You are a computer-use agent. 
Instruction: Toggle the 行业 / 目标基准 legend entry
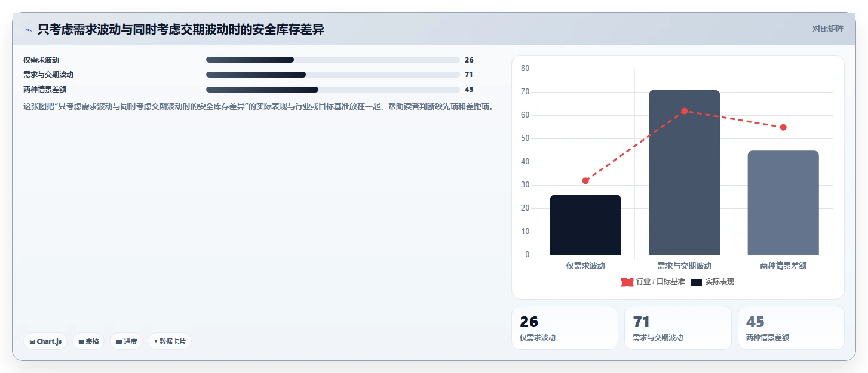click(653, 282)
